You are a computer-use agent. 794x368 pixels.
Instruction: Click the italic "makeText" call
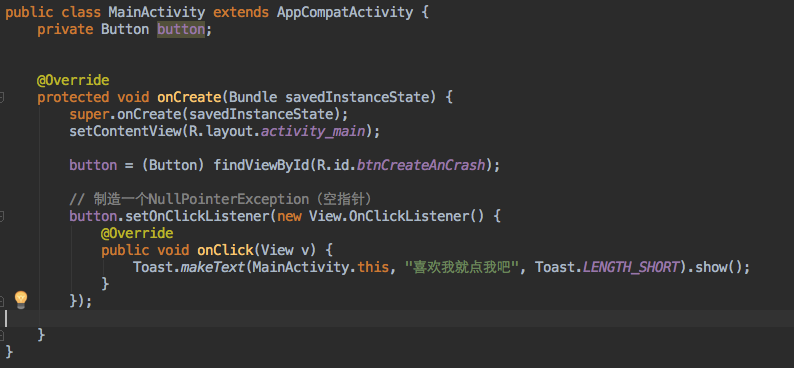[213, 267]
